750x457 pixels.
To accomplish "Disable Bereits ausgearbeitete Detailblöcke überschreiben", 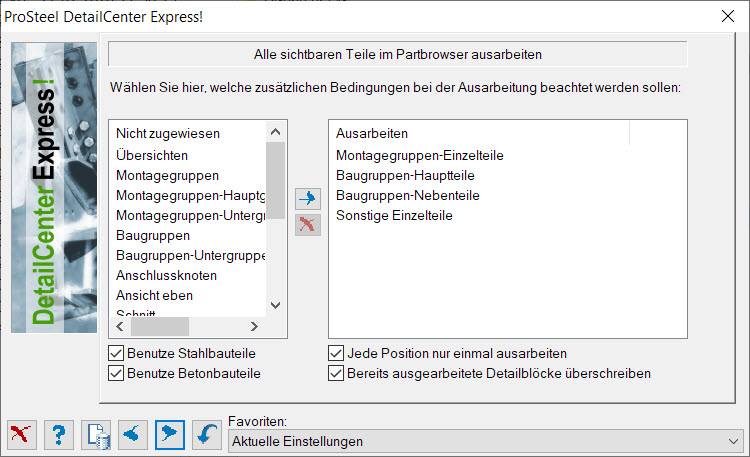I will [x=336, y=373].
